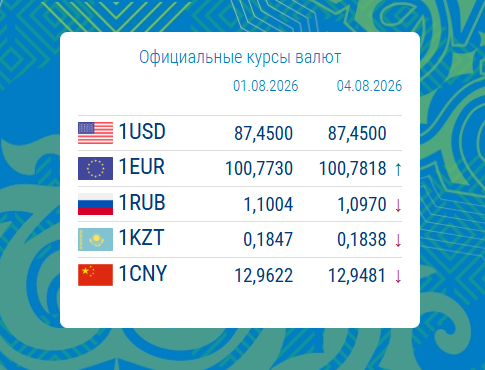
Task: Click the USD rate 87,4500 for 01.08.2026
Action: click(x=263, y=133)
